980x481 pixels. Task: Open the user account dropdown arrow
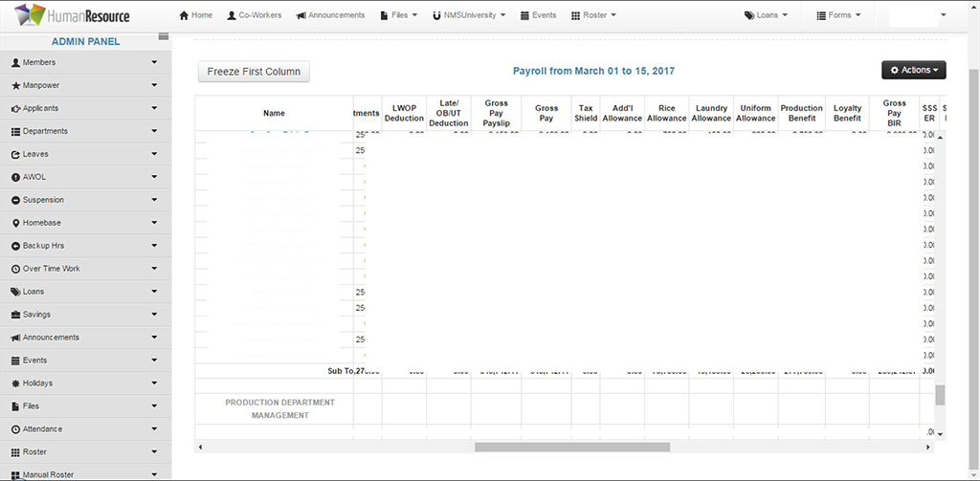tap(943, 15)
